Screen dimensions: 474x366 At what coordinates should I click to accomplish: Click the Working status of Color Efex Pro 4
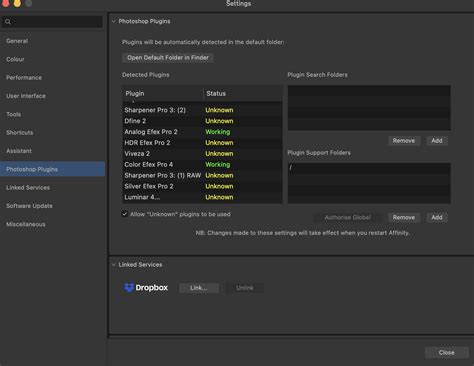(x=218, y=164)
